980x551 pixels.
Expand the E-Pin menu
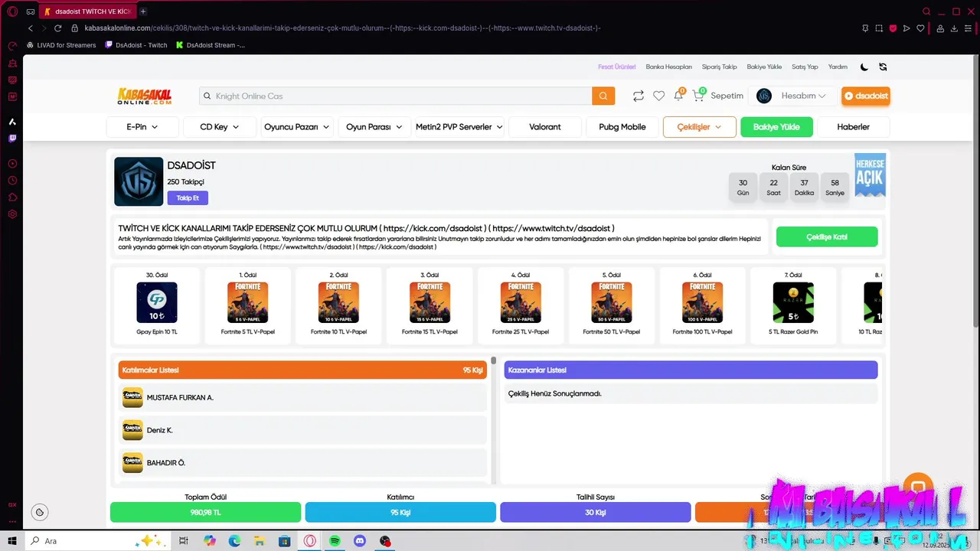pyautogui.click(x=142, y=127)
